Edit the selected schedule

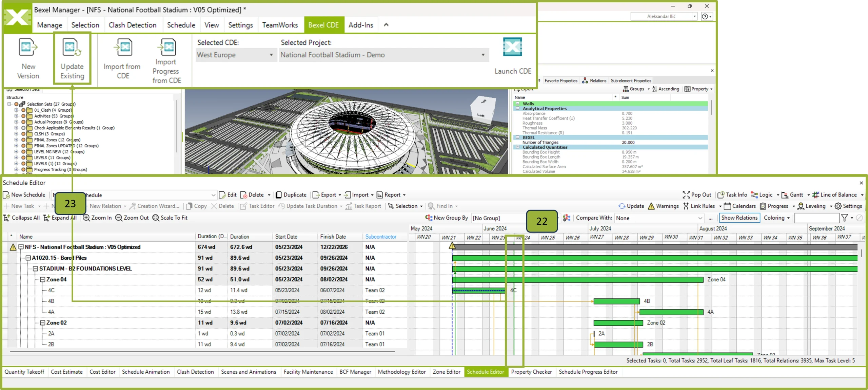coord(228,195)
